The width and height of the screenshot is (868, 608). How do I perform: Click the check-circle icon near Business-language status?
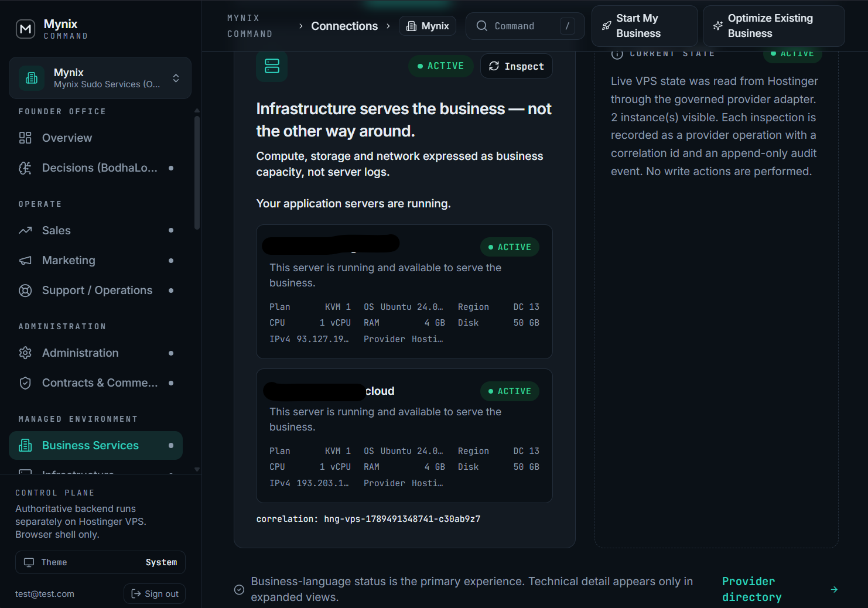coord(239,589)
